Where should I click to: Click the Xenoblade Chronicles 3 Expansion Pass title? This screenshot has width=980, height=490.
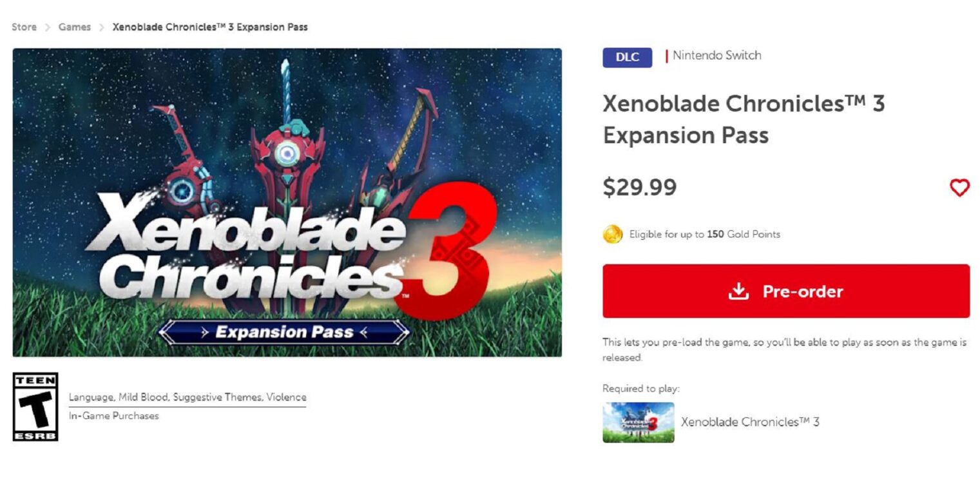tap(744, 119)
